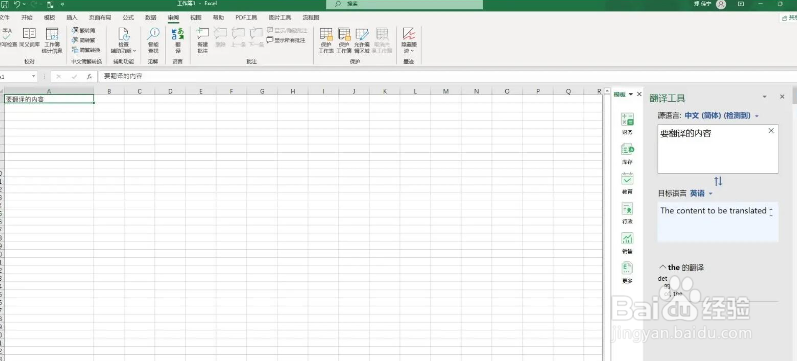This screenshot has width=797, height=361.
Task: Open Translator pane options dropdown arrow
Action: [764, 97]
